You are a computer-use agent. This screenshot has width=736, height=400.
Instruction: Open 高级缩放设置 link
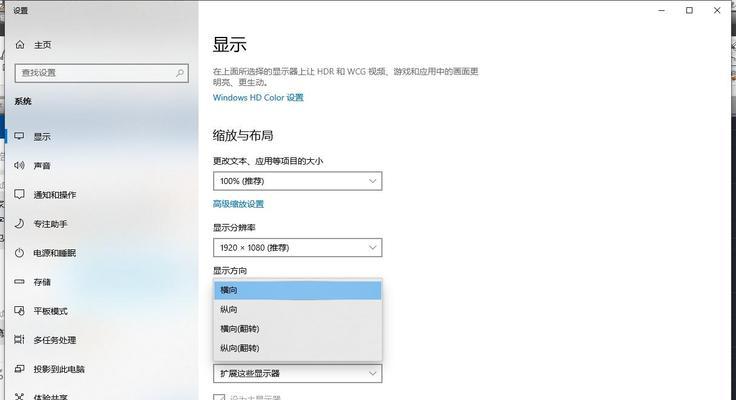coord(238,204)
